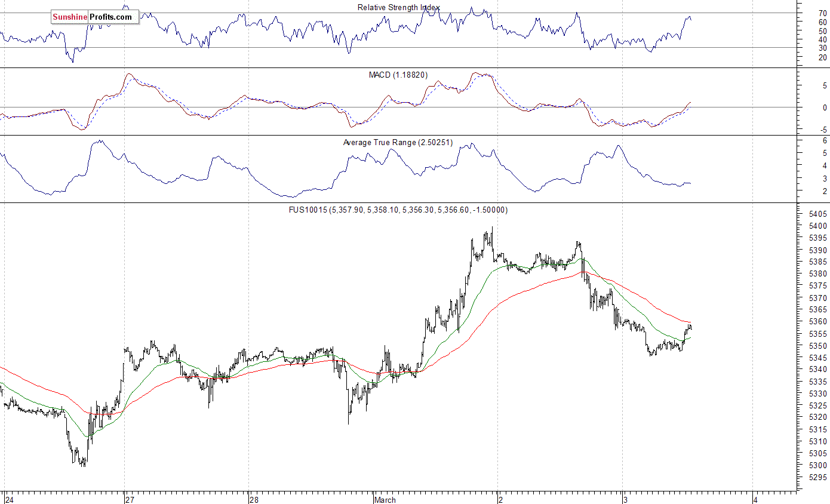The height and width of the screenshot is (504, 830).
Task: Pick the 5360 price axis label
Action: coord(818,321)
